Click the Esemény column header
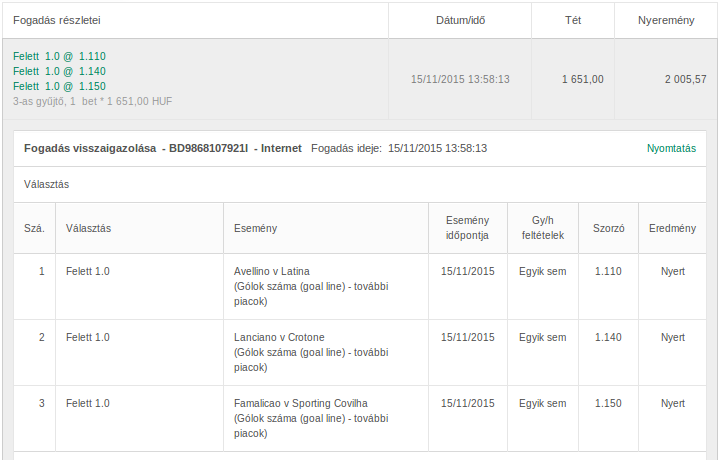 pos(255,228)
